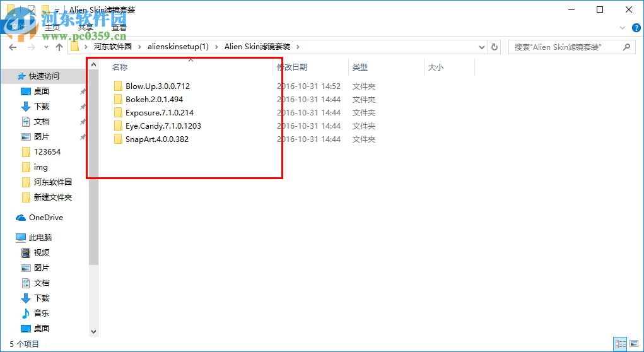Click date 2016-10-31 14:52
The width and height of the screenshot is (644, 352).
309,86
